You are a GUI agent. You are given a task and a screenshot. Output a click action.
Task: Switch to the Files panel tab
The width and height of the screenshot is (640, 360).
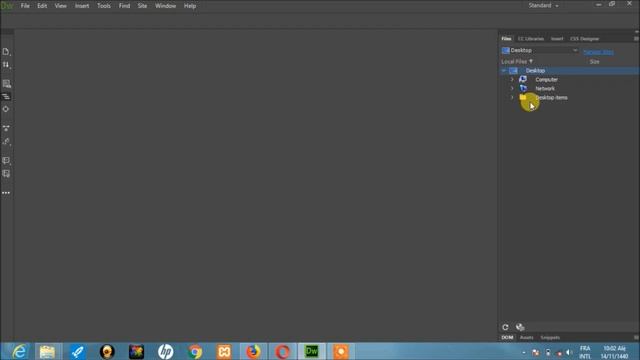click(x=506, y=39)
